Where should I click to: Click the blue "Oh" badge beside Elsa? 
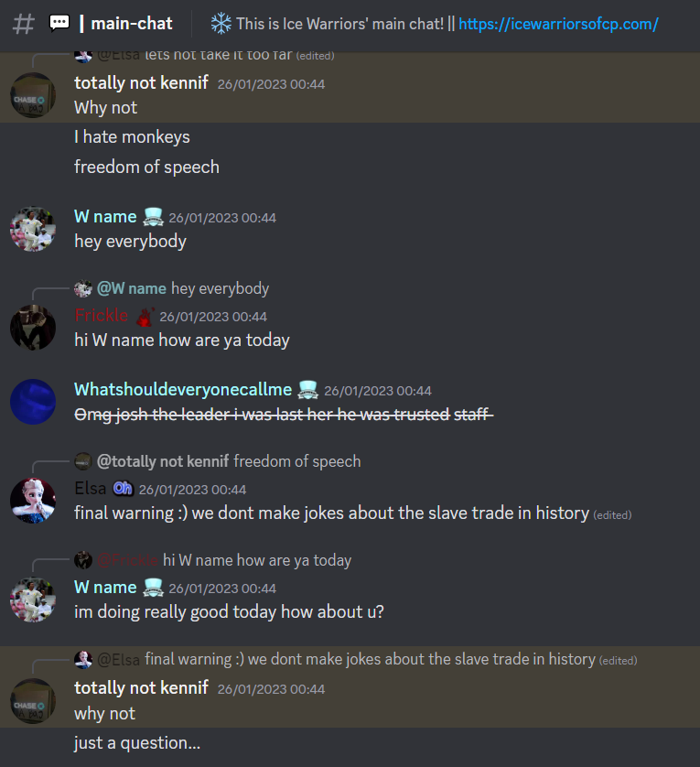click(123, 488)
